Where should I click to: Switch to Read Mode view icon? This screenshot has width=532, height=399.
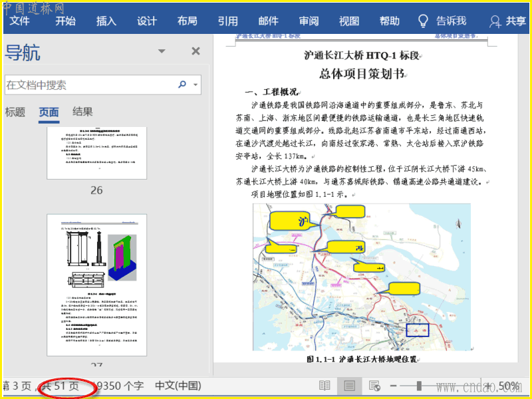pyautogui.click(x=325, y=386)
